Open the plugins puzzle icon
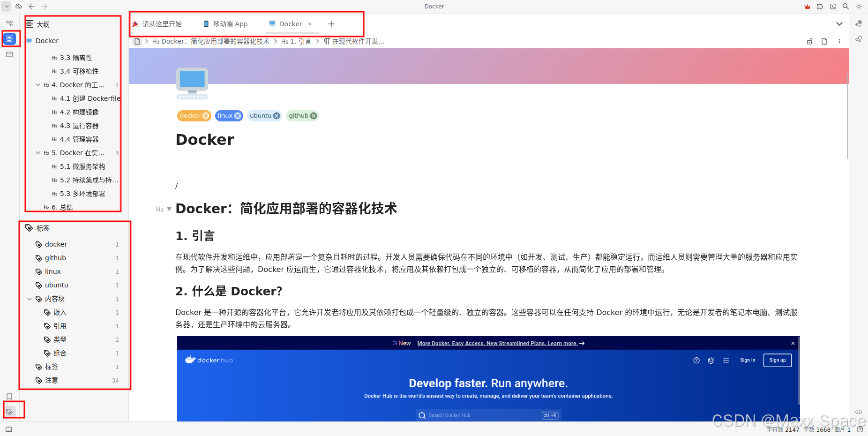Screen dimensions: 868x436 pyautogui.click(x=820, y=7)
